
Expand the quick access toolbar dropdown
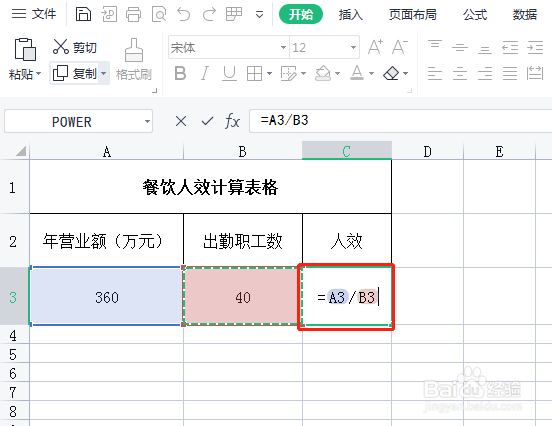click(x=259, y=15)
